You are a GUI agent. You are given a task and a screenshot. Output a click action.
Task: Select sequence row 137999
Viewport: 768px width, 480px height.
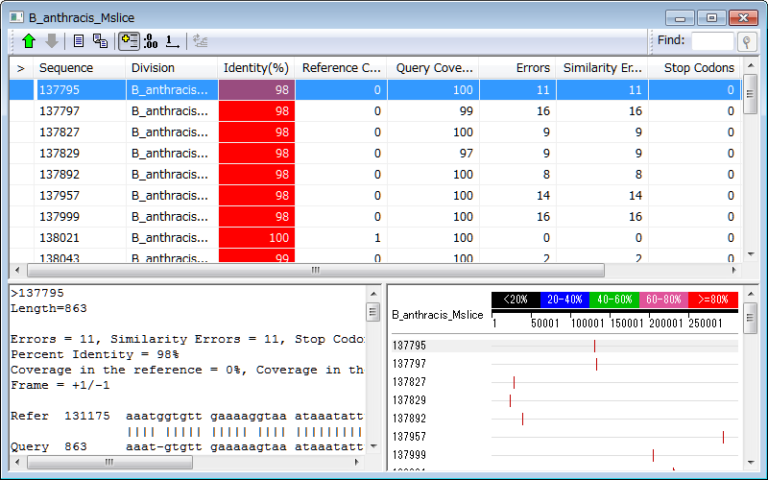[375, 216]
